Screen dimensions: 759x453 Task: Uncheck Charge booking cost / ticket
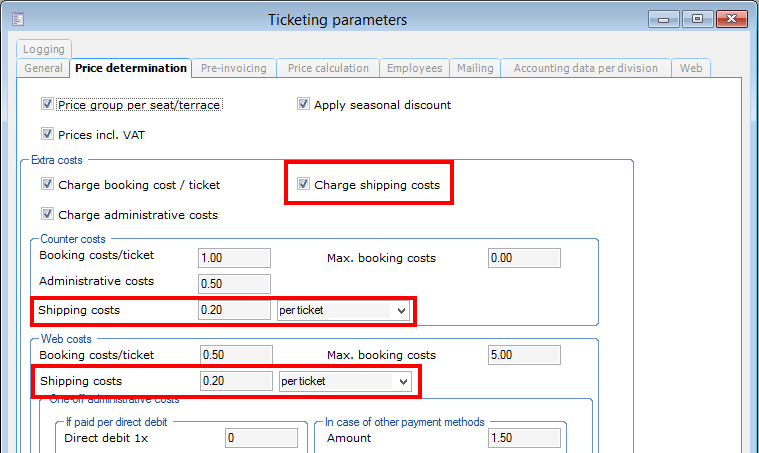click(x=48, y=184)
